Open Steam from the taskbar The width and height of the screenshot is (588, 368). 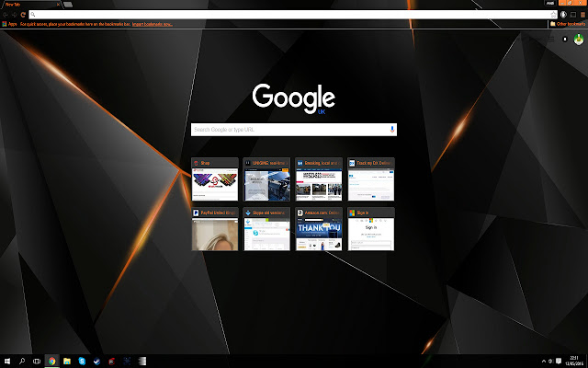pos(96,362)
